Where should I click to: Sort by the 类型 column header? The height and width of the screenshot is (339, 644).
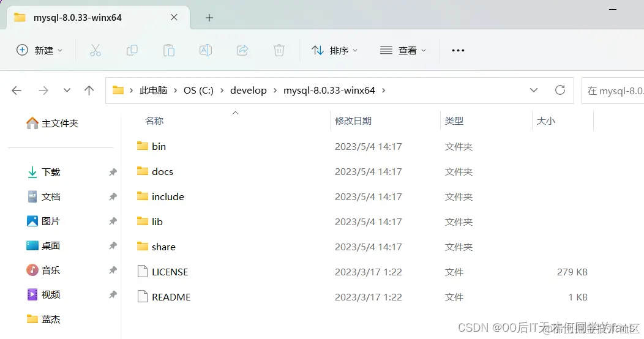pyautogui.click(x=454, y=121)
